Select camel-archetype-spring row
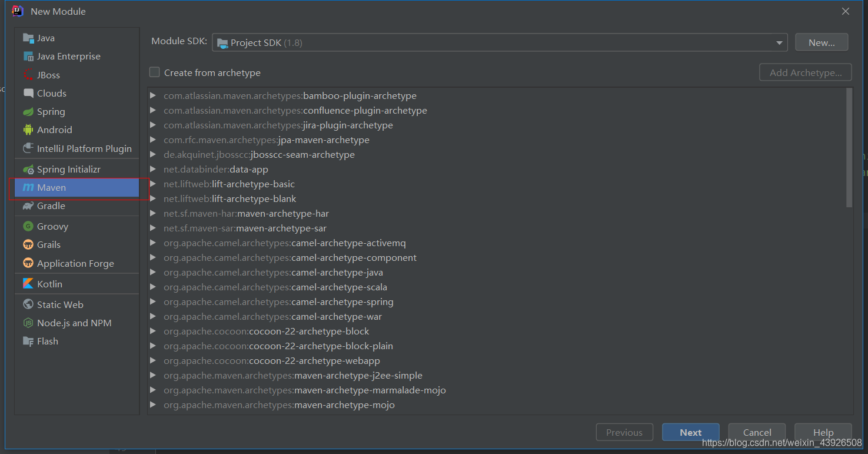 (x=497, y=301)
